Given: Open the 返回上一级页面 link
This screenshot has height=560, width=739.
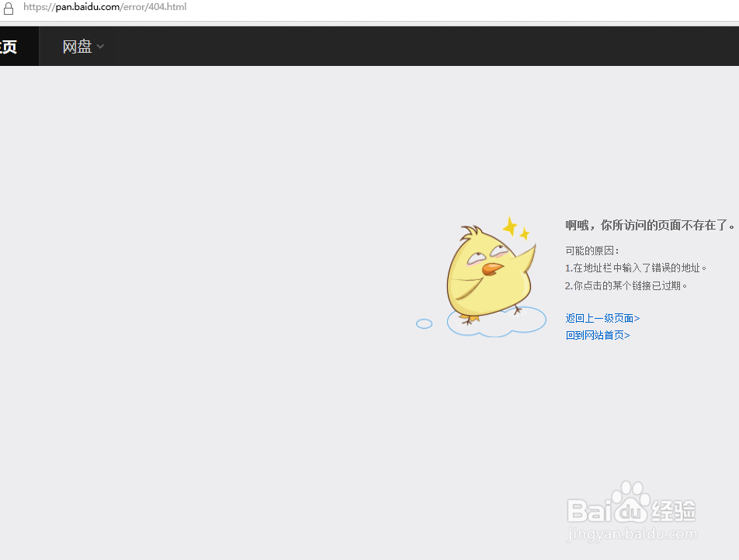Looking at the screenshot, I should click(x=602, y=318).
